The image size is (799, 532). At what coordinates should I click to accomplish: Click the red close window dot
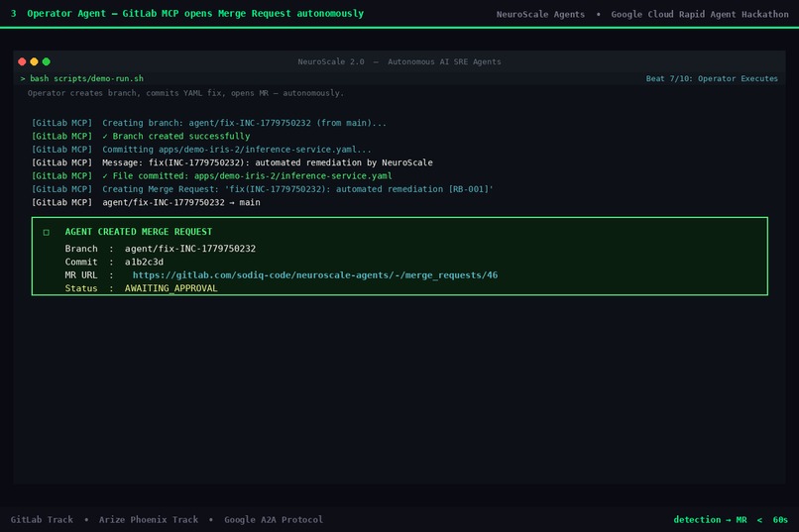[22, 61]
